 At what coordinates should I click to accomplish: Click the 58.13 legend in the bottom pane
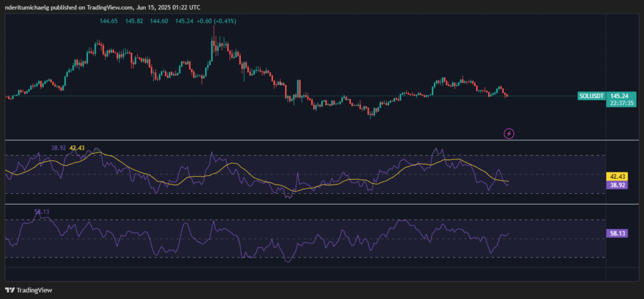[42, 212]
